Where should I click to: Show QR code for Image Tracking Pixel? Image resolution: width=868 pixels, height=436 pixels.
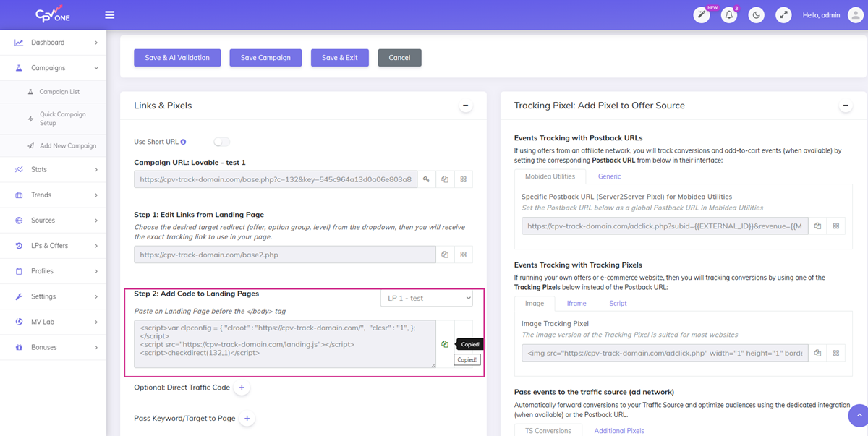tap(836, 353)
